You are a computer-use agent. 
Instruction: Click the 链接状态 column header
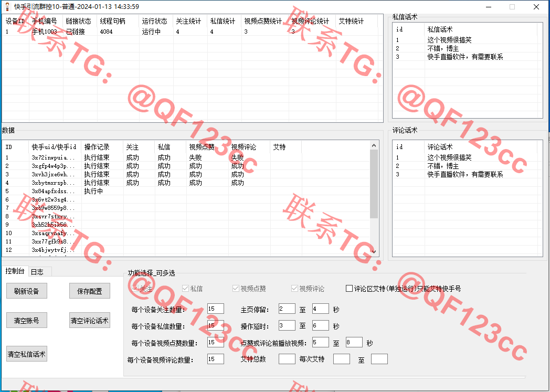80,21
